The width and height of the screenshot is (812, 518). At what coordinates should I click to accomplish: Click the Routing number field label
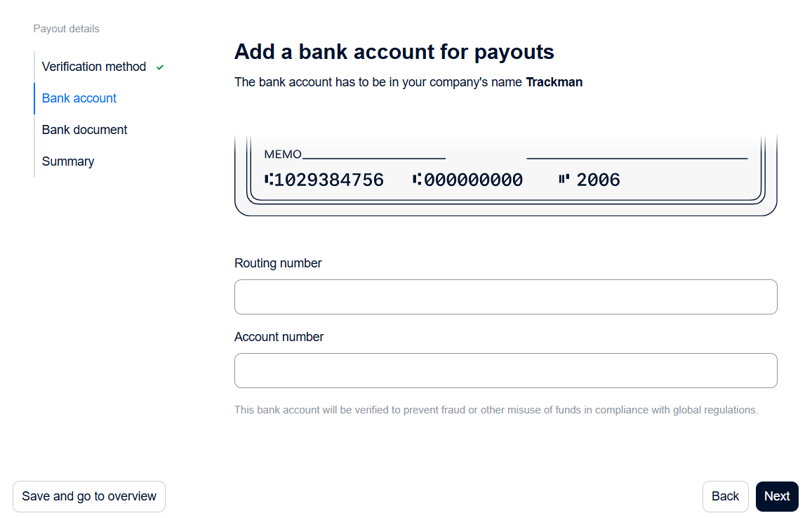(278, 263)
